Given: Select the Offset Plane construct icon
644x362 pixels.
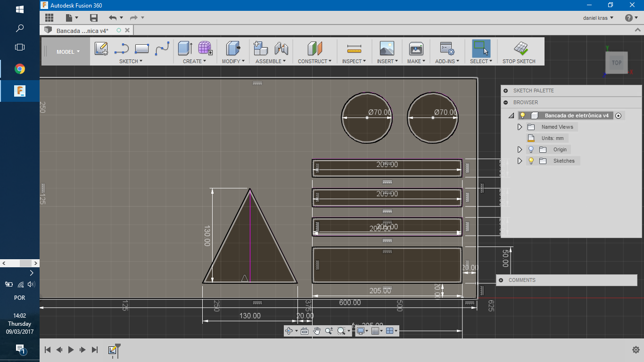Looking at the screenshot, I should click(x=314, y=49).
